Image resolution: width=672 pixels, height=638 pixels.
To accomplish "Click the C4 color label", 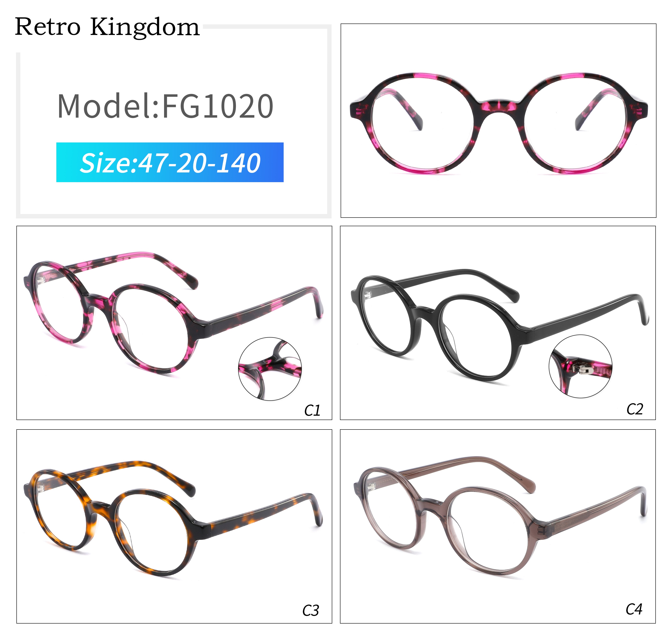I will (x=634, y=609).
